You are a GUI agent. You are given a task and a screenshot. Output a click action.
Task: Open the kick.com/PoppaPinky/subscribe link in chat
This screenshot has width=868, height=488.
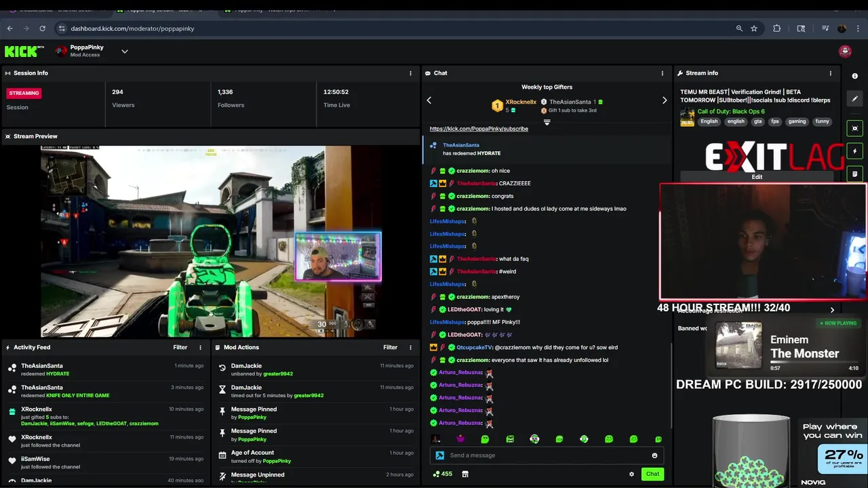pos(479,129)
